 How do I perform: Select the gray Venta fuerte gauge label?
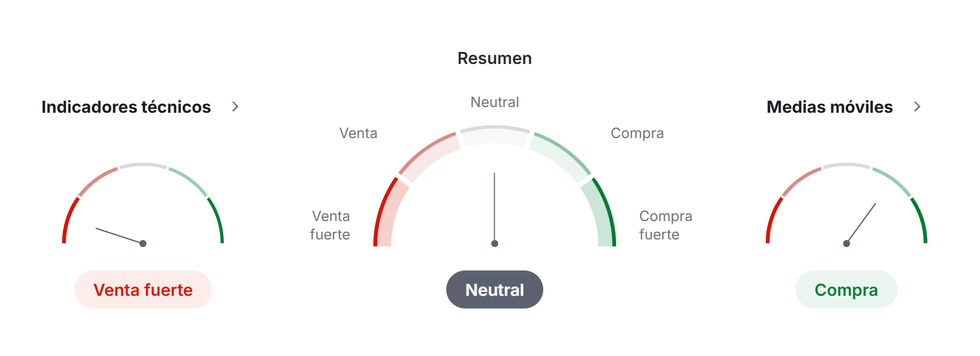[330, 225]
